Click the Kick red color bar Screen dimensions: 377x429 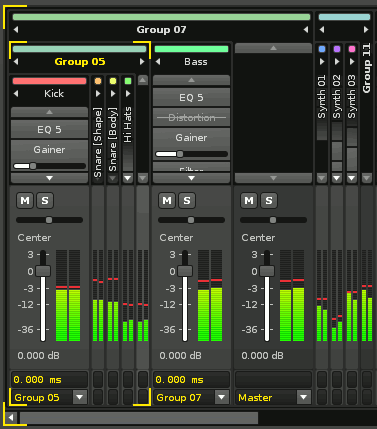click(x=49, y=81)
